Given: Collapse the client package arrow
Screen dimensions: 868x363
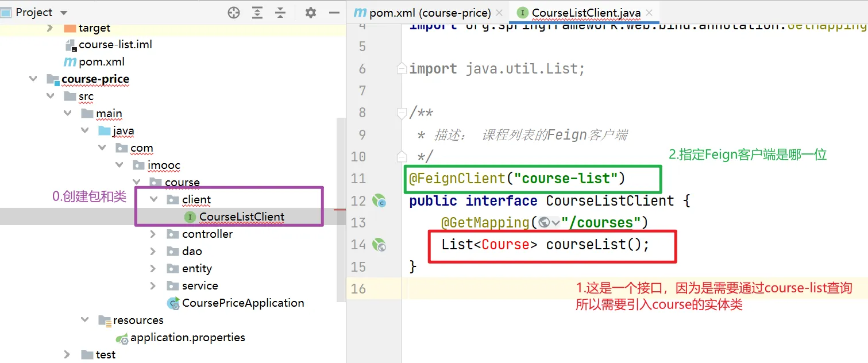Looking at the screenshot, I should pyautogui.click(x=154, y=199).
